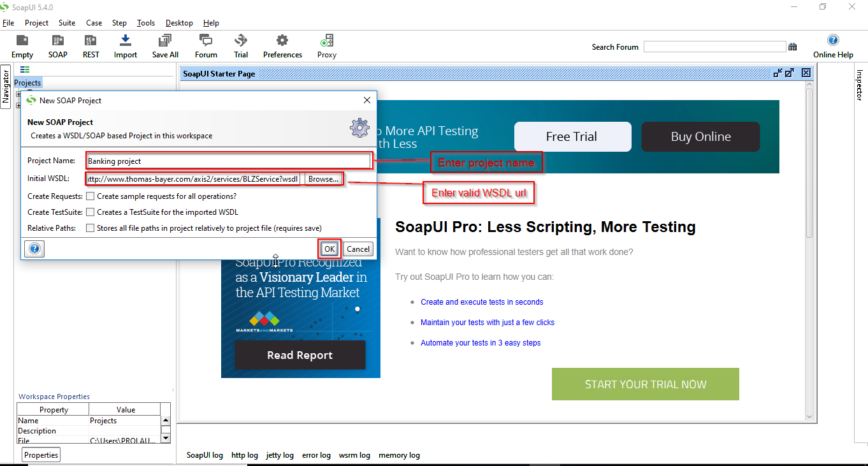The width and height of the screenshot is (868, 466).
Task: Create an Empty project from the toolbar
Action: click(22, 45)
